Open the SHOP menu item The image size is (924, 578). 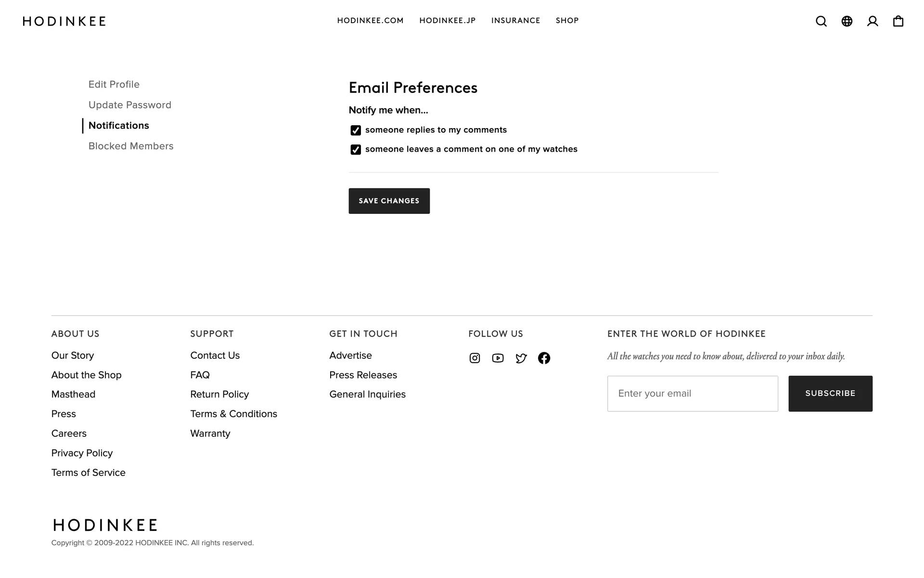point(567,21)
